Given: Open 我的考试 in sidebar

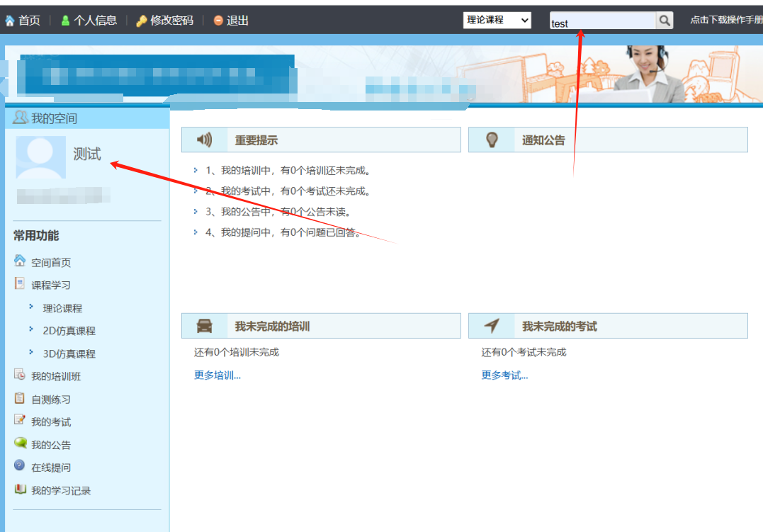Looking at the screenshot, I should coord(51,422).
